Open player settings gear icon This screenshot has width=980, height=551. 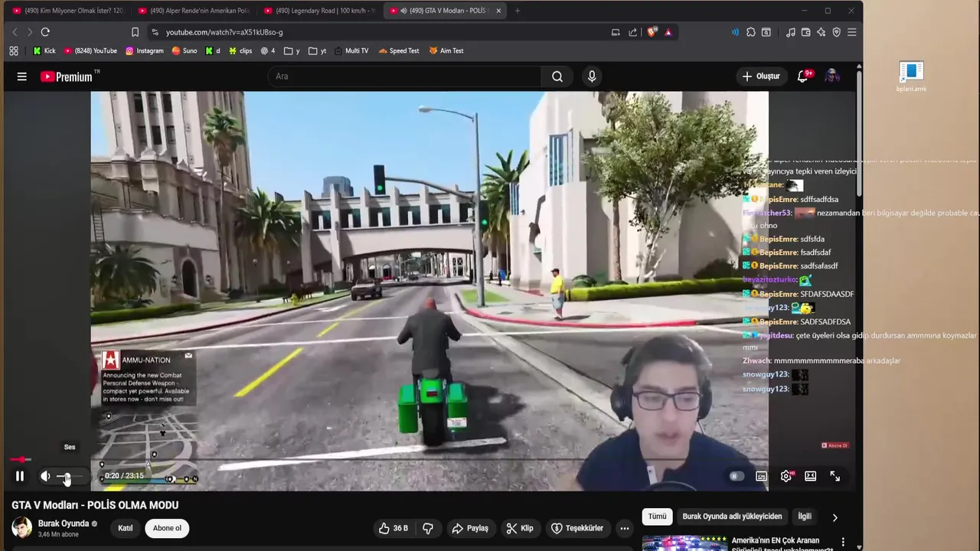tap(786, 476)
